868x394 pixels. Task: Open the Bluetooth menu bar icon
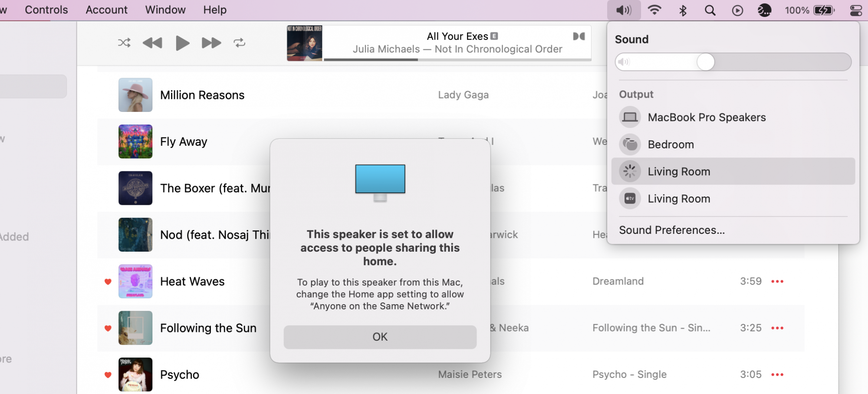[683, 10]
